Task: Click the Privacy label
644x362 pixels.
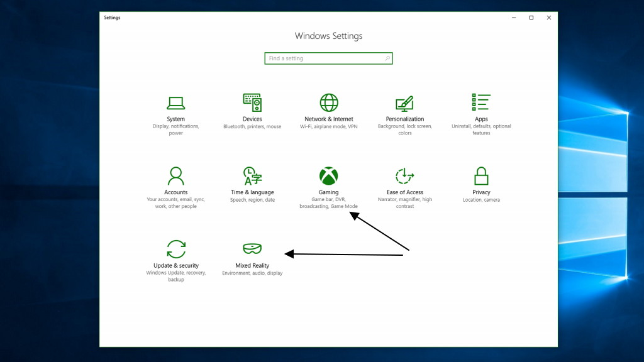Action: coord(481,192)
